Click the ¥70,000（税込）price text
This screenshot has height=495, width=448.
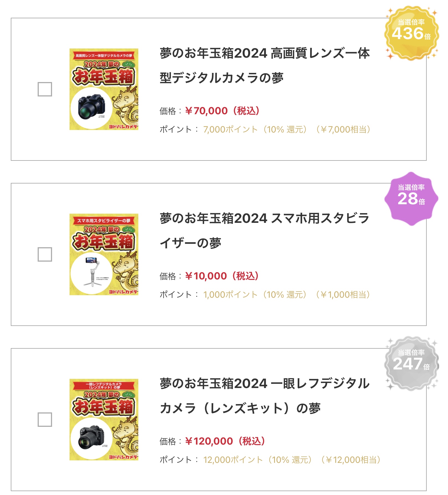pos(223,111)
